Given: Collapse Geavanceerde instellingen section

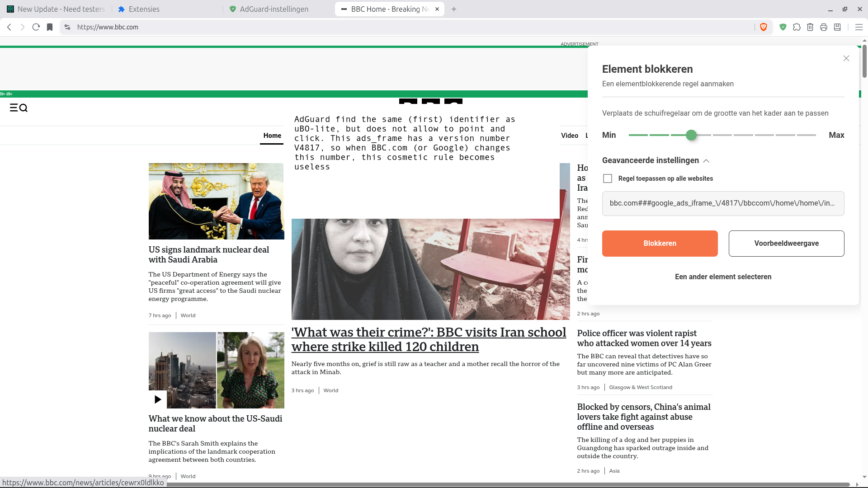Looking at the screenshot, I should pos(656,160).
